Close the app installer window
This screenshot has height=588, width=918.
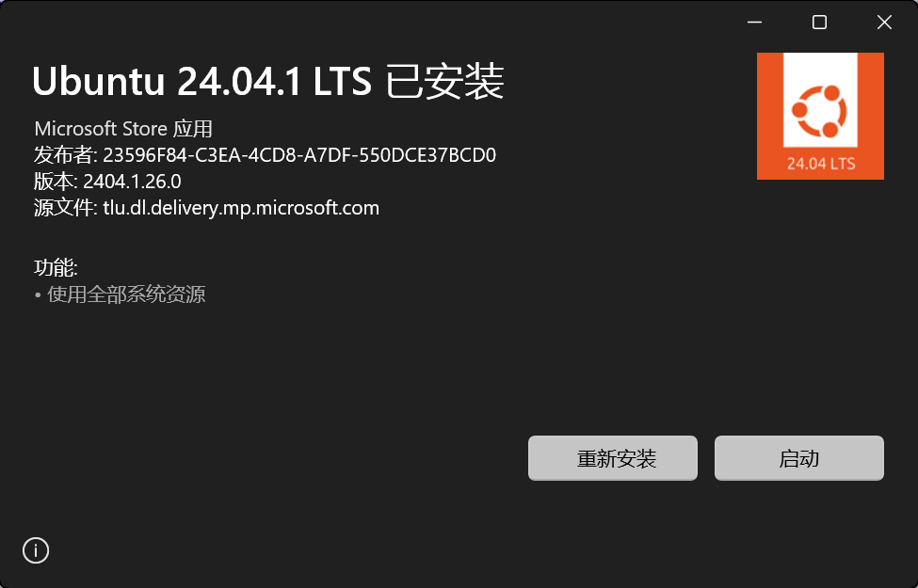tap(884, 23)
